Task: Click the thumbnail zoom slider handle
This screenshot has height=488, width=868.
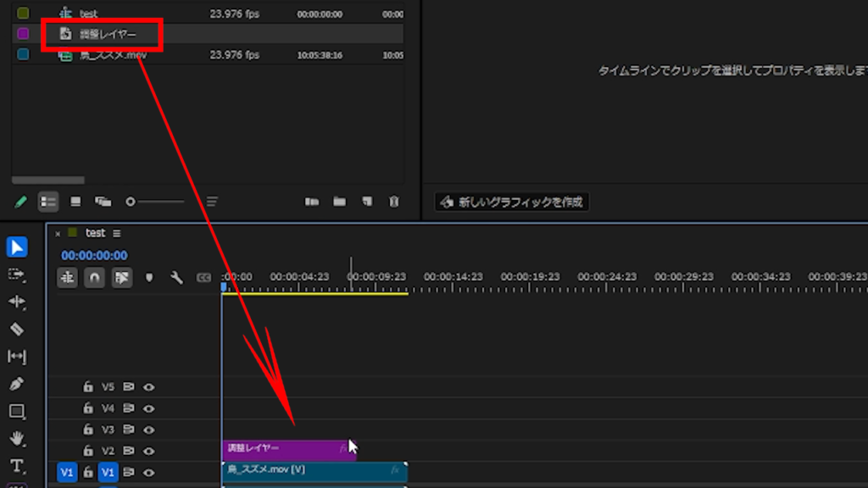Action: [x=131, y=202]
